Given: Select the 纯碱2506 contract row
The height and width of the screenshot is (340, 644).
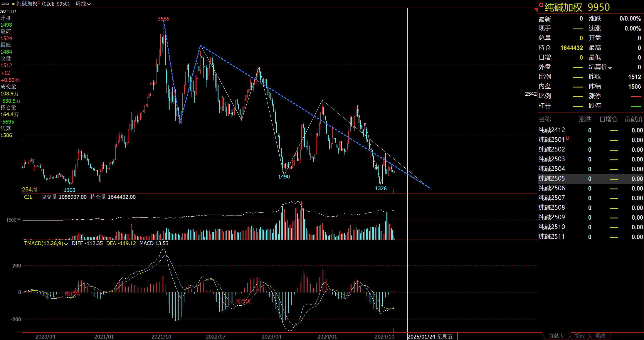Looking at the screenshot, I should 591,188.
